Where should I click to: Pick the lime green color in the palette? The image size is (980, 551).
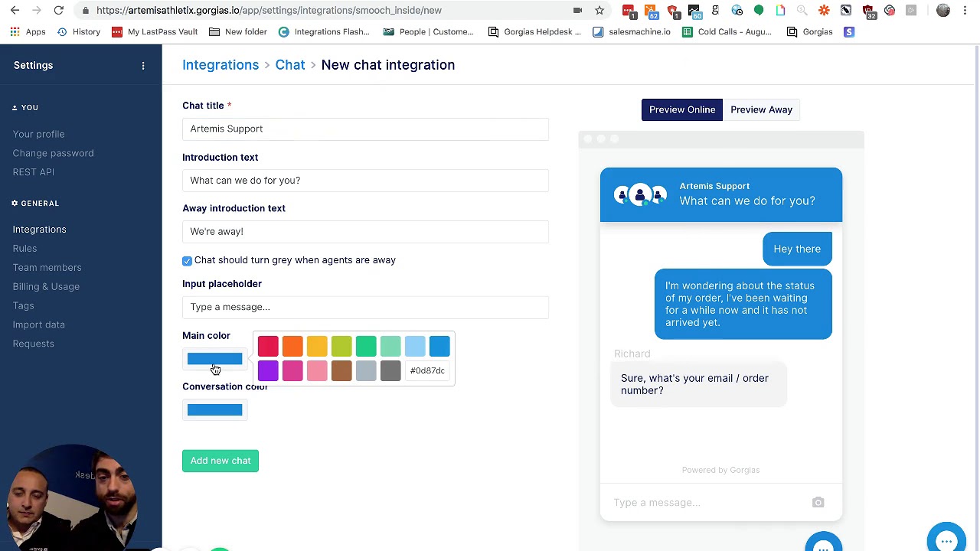pyautogui.click(x=341, y=347)
